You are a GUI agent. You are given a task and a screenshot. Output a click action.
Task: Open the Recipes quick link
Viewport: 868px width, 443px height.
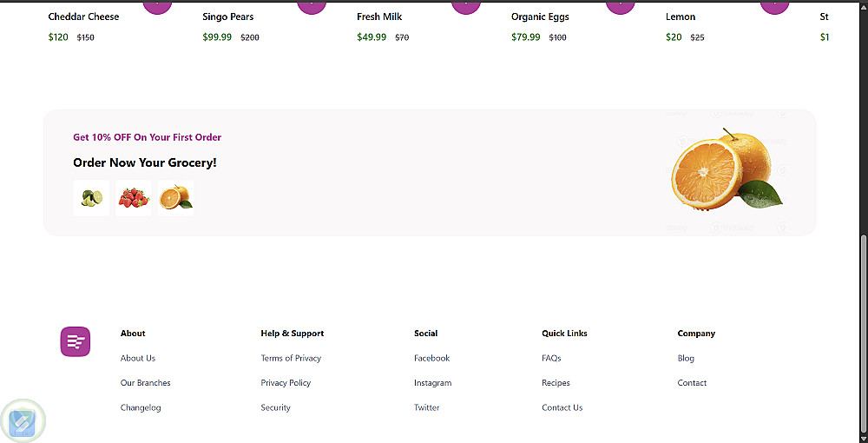click(556, 383)
